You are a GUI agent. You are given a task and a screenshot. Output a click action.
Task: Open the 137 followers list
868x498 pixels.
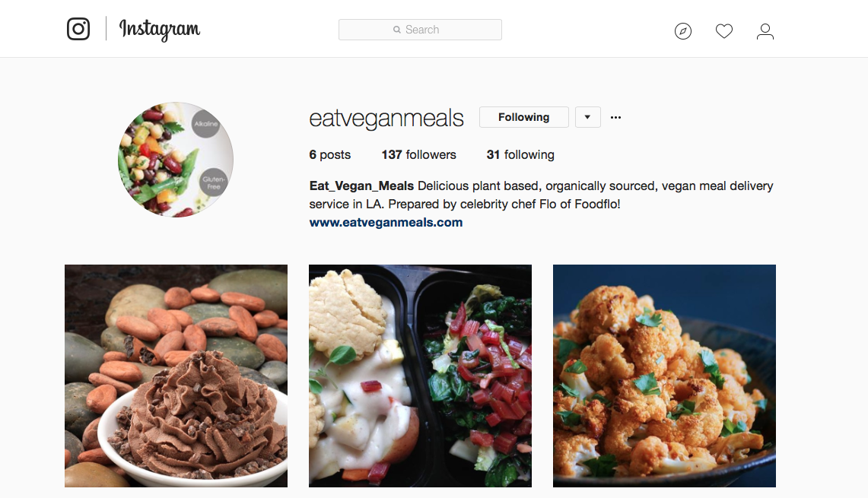pos(418,155)
